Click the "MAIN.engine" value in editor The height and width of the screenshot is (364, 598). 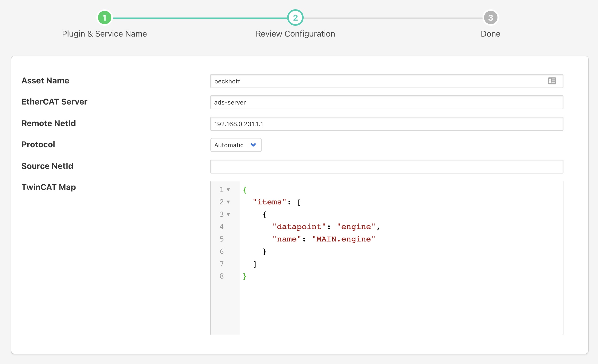[343, 239]
